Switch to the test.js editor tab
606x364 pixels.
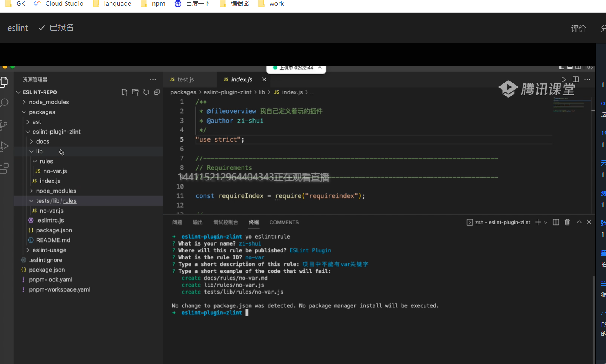(x=185, y=80)
